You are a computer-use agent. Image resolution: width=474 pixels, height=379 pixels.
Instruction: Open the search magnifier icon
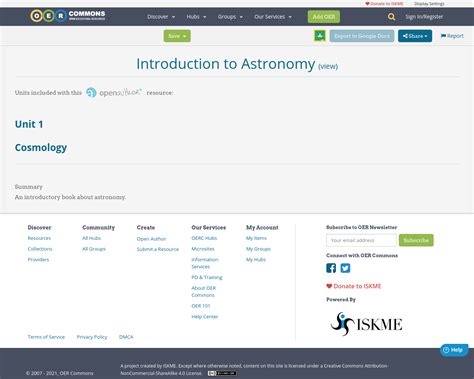click(x=391, y=17)
